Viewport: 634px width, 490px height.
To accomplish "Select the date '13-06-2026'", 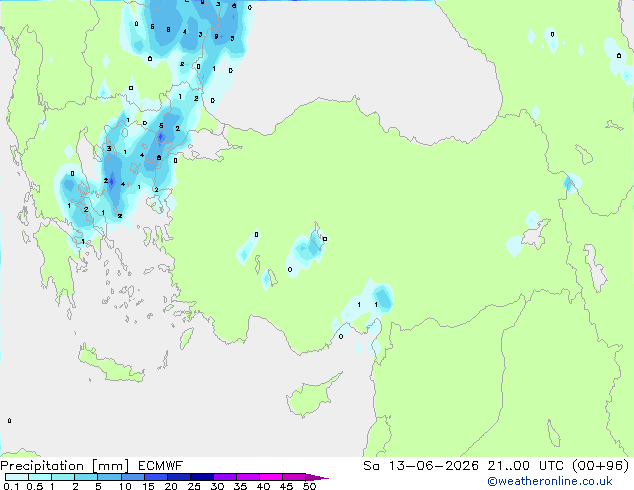I will [434, 466].
